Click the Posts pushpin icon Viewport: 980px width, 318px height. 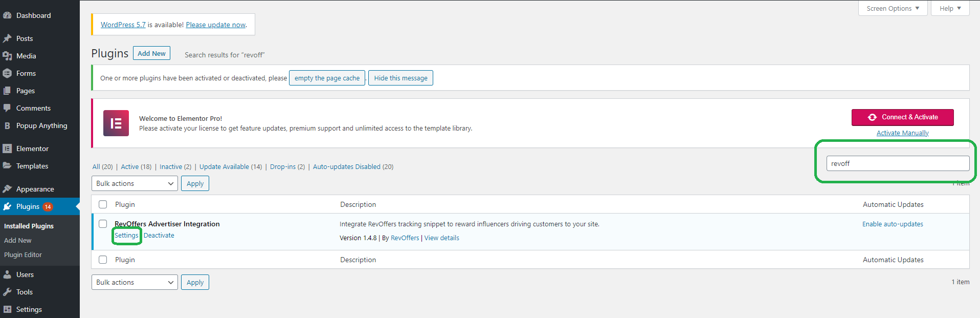pyautogui.click(x=7, y=38)
